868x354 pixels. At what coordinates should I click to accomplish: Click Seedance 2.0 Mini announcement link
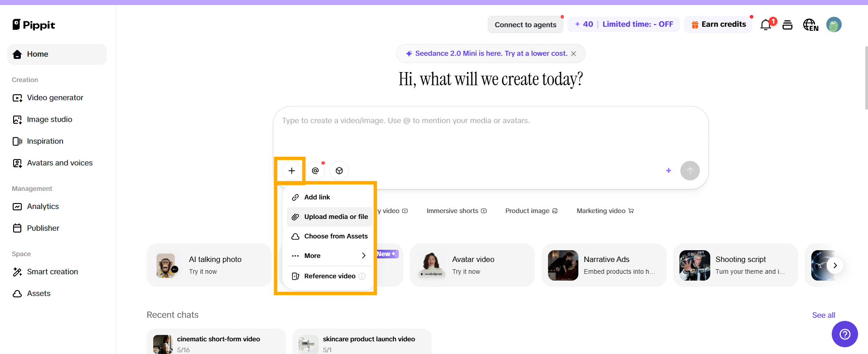[x=491, y=53]
